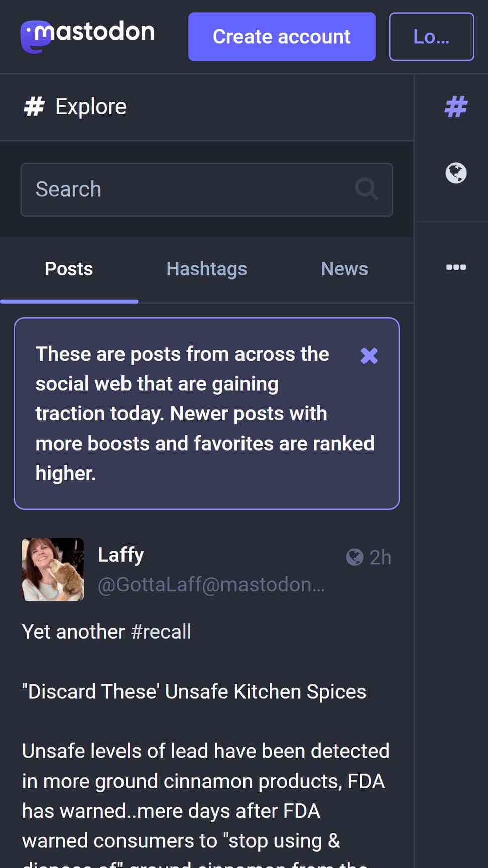The image size is (488, 868).
Task: Open the globe live feeds icon
Action: click(456, 173)
